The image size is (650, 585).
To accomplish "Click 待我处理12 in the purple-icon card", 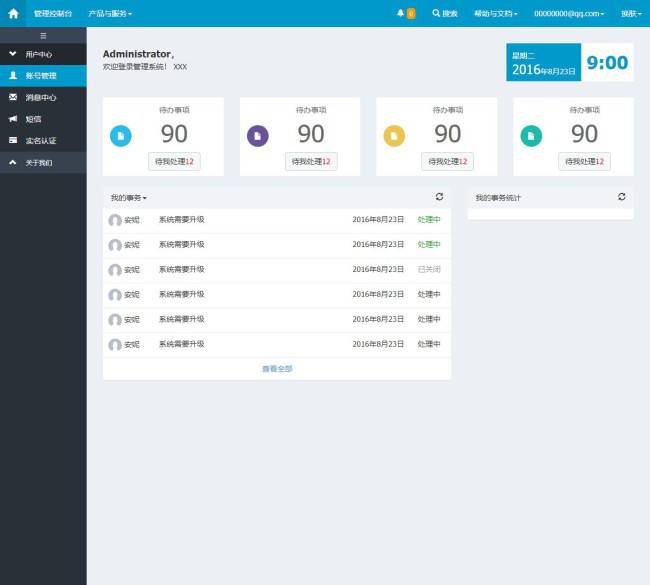I will [311, 161].
